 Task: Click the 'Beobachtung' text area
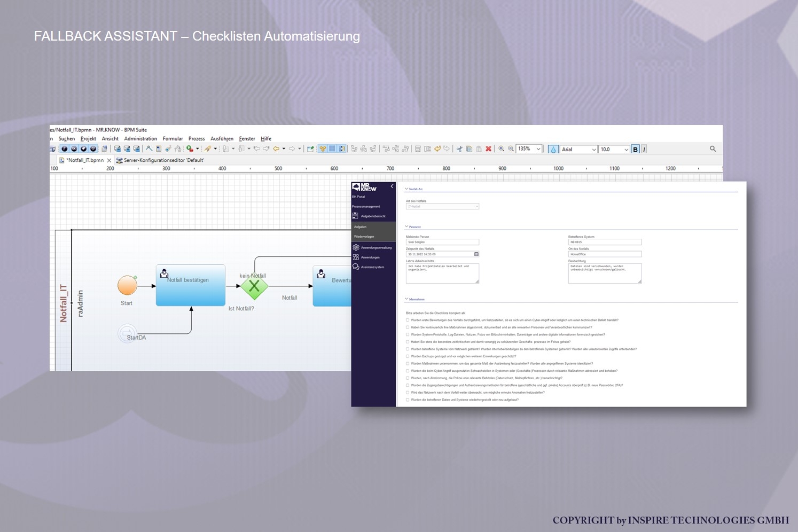(605, 273)
